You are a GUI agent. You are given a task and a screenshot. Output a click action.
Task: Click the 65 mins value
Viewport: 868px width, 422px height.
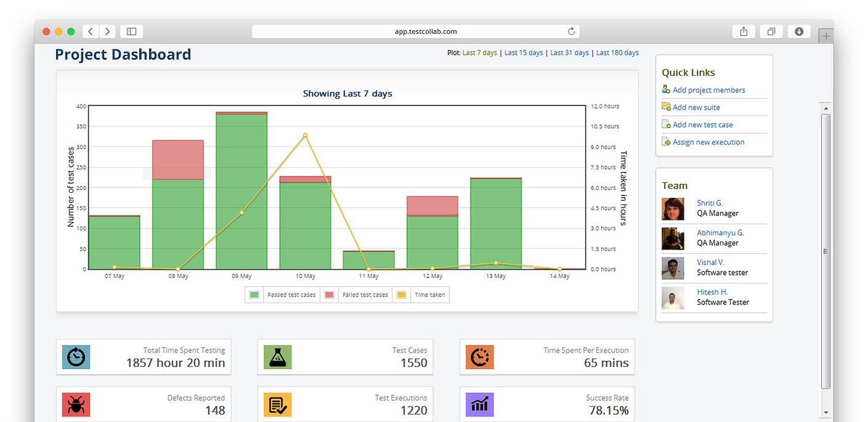606,363
